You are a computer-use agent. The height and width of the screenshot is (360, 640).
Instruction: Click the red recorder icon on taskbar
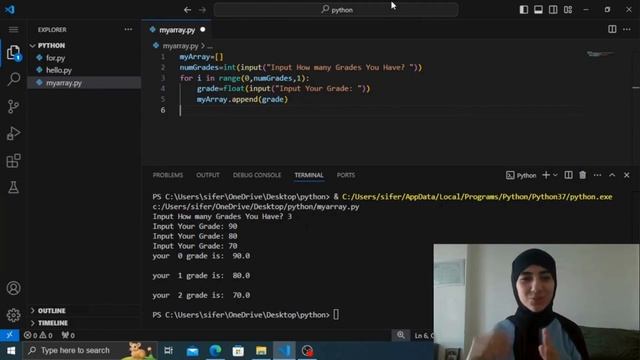(307, 351)
